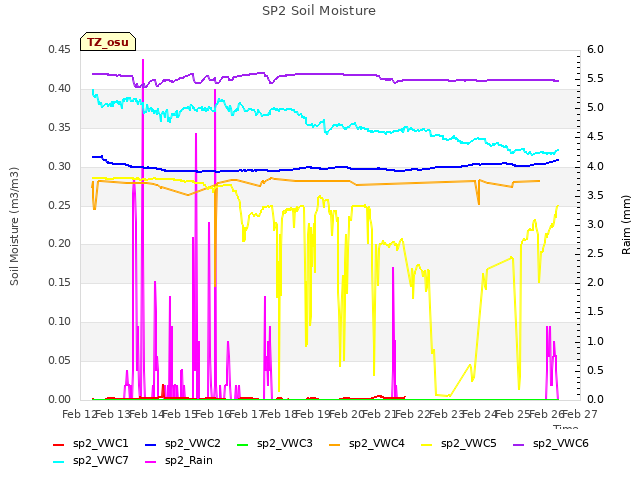640x480 pixels.
Task: Click the 0.45 left axis value
Action: (60, 50)
